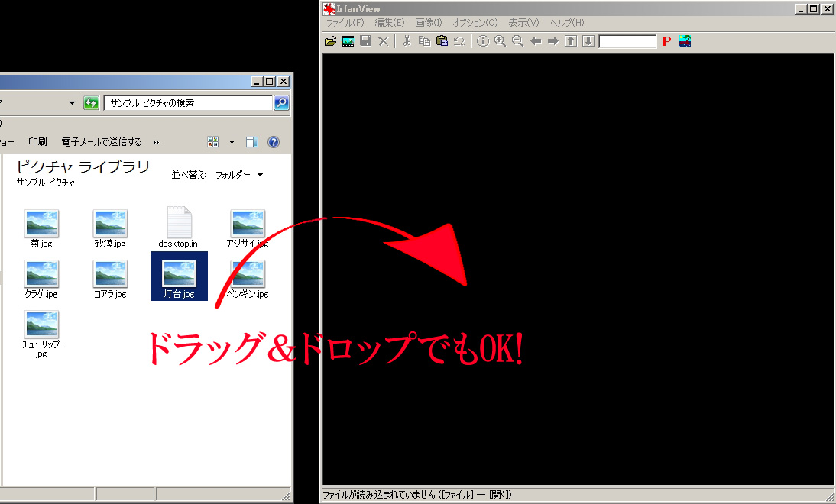The width and height of the screenshot is (836, 504).
Task: Open the 編集(E) menu in IrfanView
Action: point(390,22)
